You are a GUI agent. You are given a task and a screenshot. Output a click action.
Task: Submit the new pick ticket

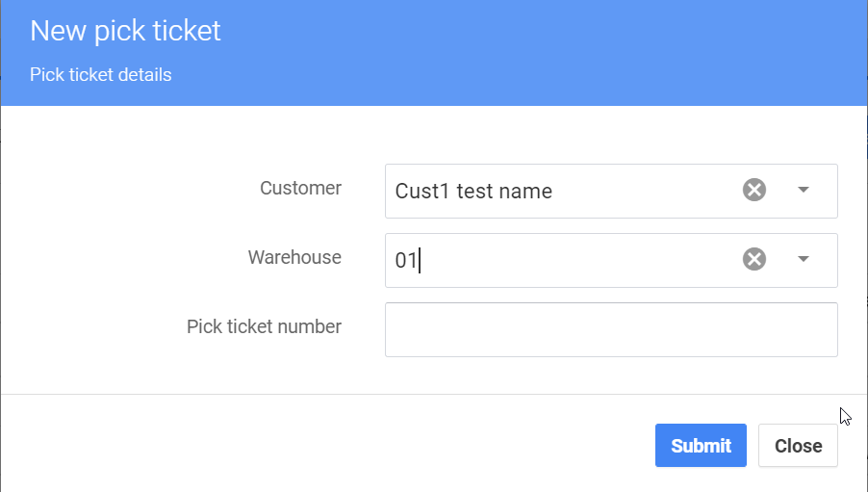(x=701, y=446)
